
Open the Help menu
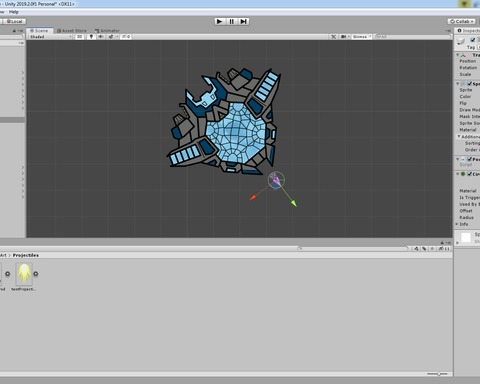coord(14,12)
